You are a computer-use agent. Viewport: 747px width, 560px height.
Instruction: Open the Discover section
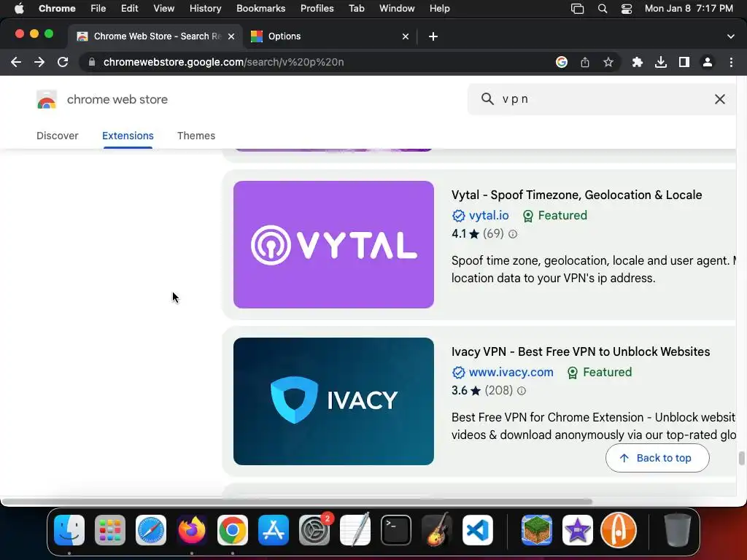[x=57, y=136]
